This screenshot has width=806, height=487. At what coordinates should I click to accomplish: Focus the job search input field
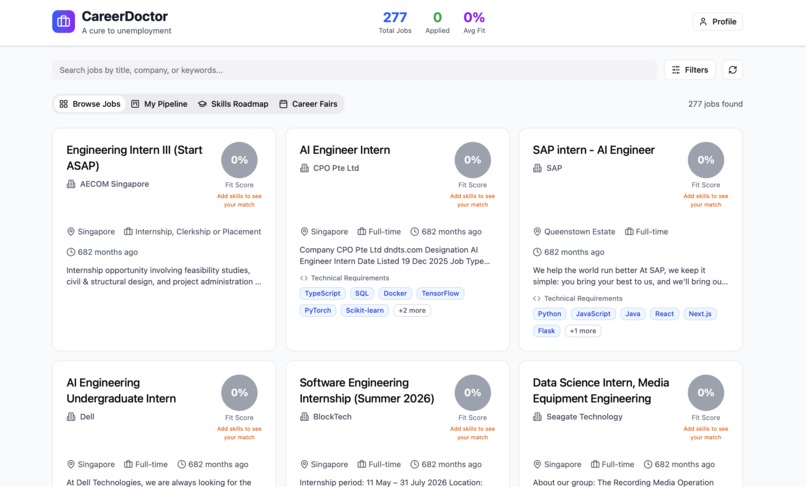[x=355, y=70]
